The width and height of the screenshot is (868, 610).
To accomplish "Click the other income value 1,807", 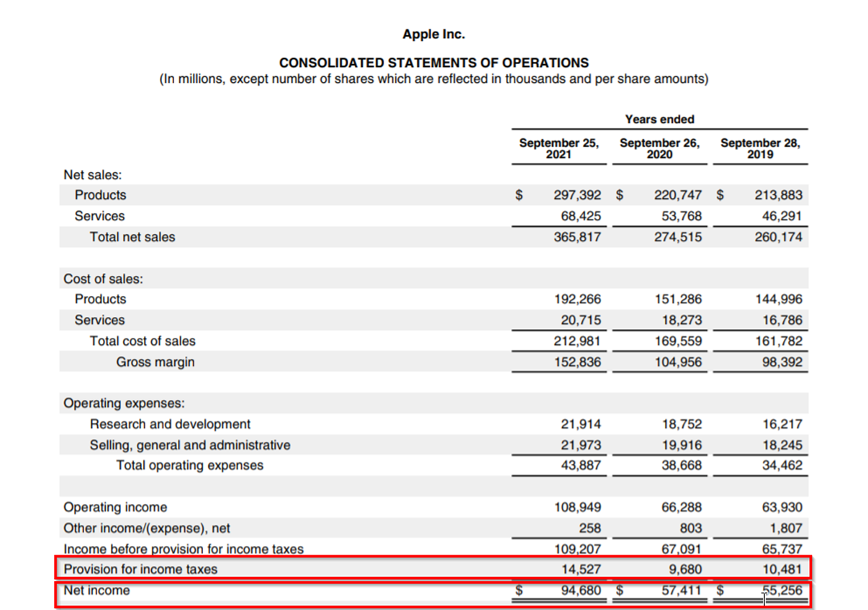I will click(785, 529).
